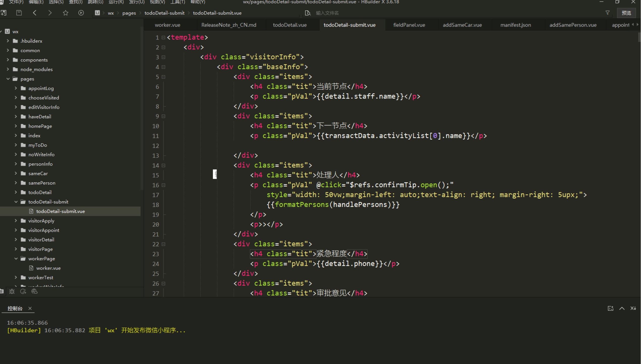Collapse code fold marker at line 1
641x364 pixels.
163,37
